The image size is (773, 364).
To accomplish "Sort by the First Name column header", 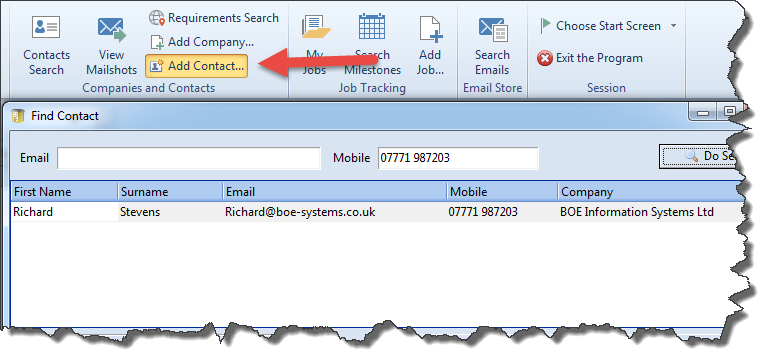I will pyautogui.click(x=65, y=192).
